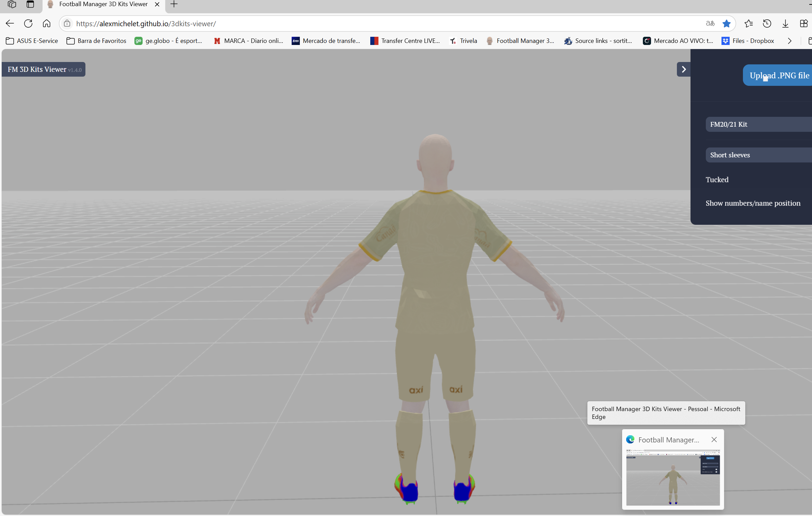This screenshot has height=516, width=812.
Task: Refresh the page with the reload icon
Action: (28, 24)
